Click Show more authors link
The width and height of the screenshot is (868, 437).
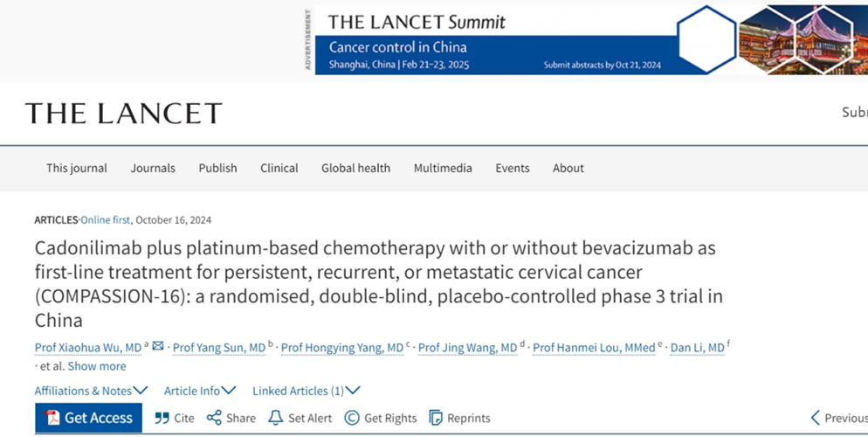pyautogui.click(x=96, y=366)
